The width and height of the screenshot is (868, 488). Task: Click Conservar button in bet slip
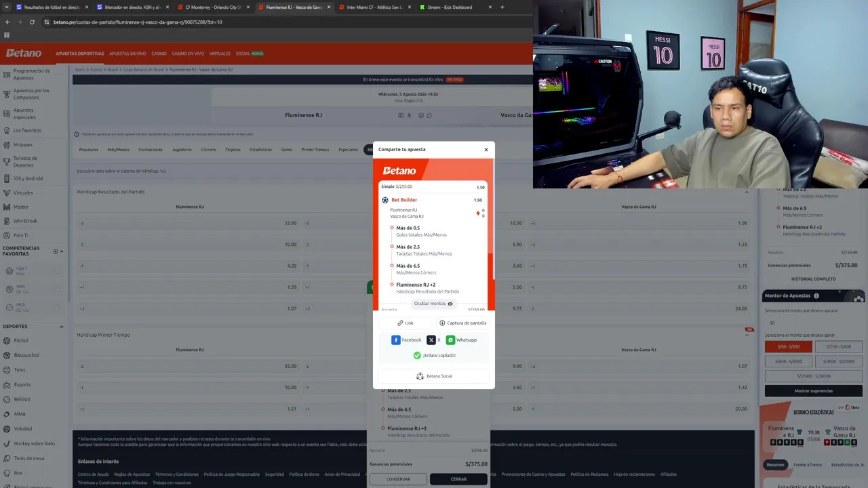(x=398, y=479)
